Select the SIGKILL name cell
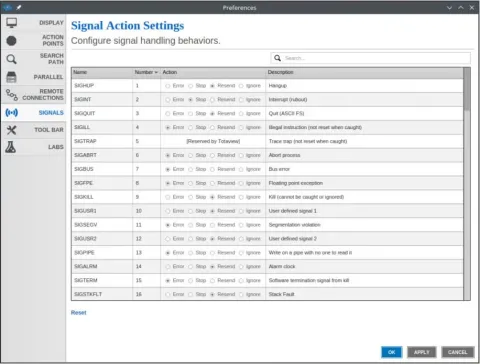 102,197
